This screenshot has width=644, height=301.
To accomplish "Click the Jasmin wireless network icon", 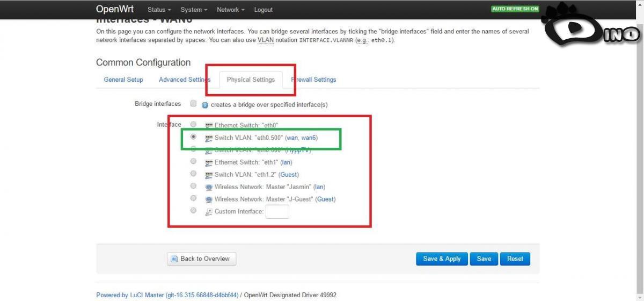I will click(x=209, y=188).
